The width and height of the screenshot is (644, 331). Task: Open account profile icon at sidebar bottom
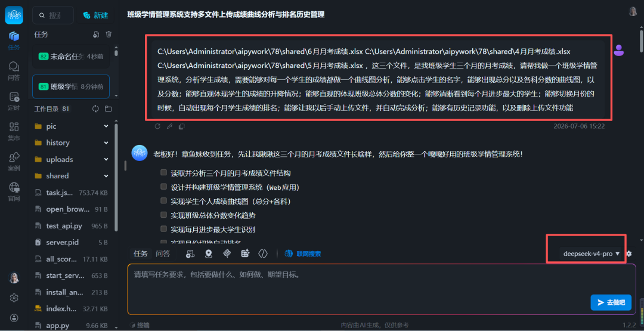pyautogui.click(x=14, y=318)
